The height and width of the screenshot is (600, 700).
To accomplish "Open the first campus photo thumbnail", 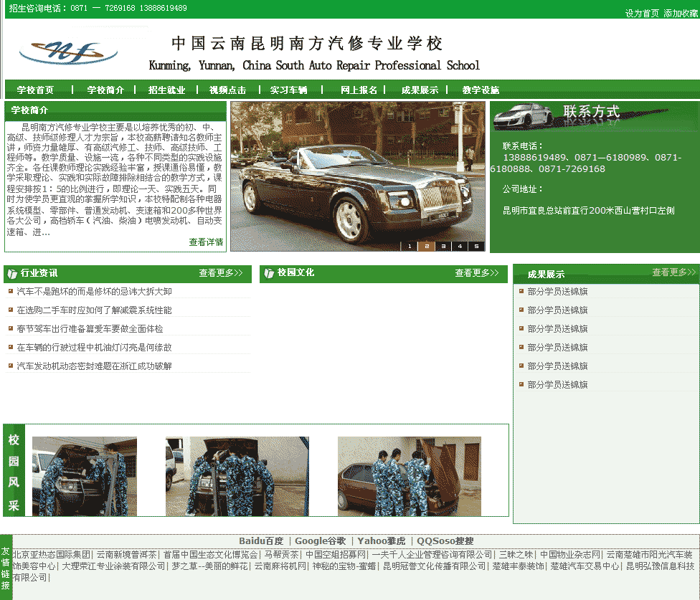I will tap(84, 476).
